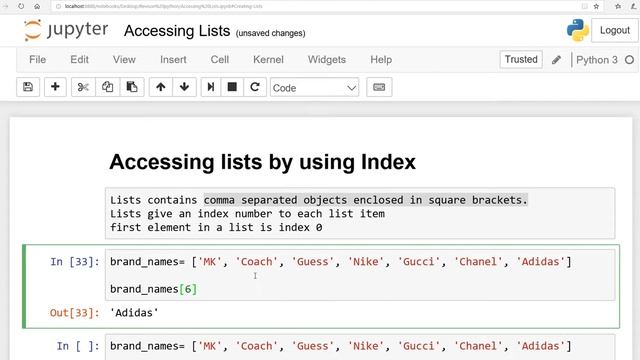Bookmark this page star icon
The width and height of the screenshot is (640, 360).
point(596,6)
